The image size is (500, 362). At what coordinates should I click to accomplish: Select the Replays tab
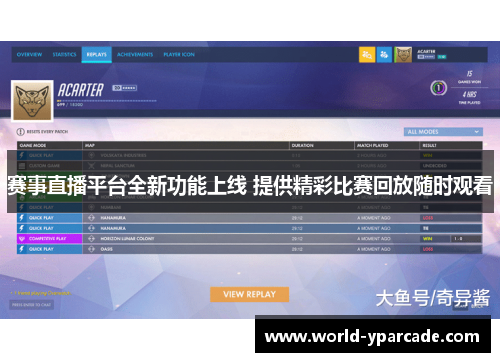point(97,54)
